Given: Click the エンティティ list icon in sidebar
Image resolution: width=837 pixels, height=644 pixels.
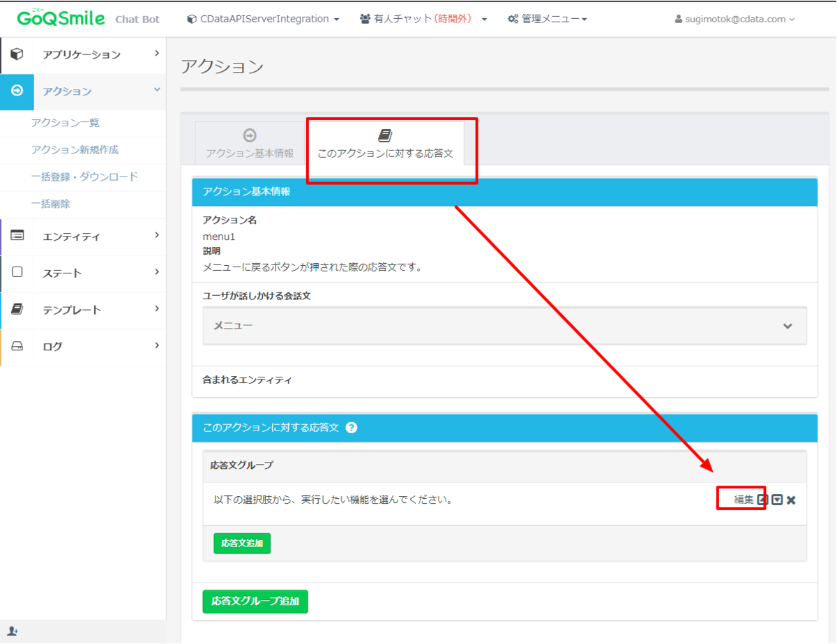Looking at the screenshot, I should tap(17, 236).
